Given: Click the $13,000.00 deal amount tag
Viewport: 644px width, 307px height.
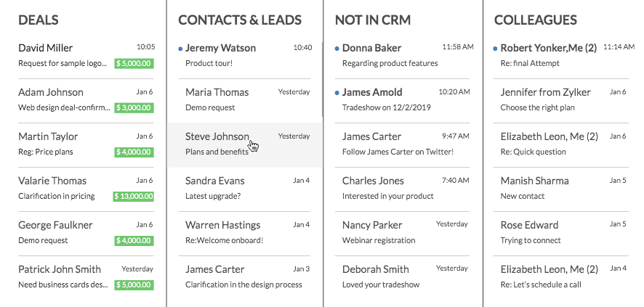Looking at the screenshot, I should click(133, 197).
